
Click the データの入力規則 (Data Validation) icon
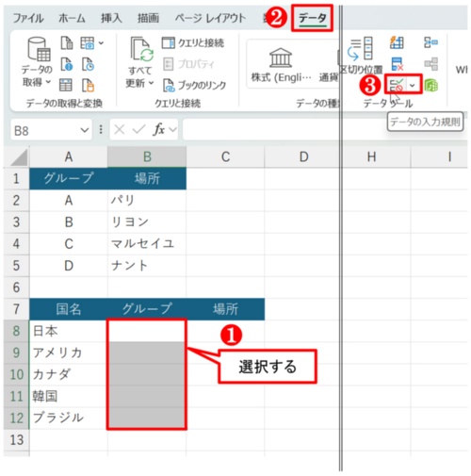coord(397,85)
